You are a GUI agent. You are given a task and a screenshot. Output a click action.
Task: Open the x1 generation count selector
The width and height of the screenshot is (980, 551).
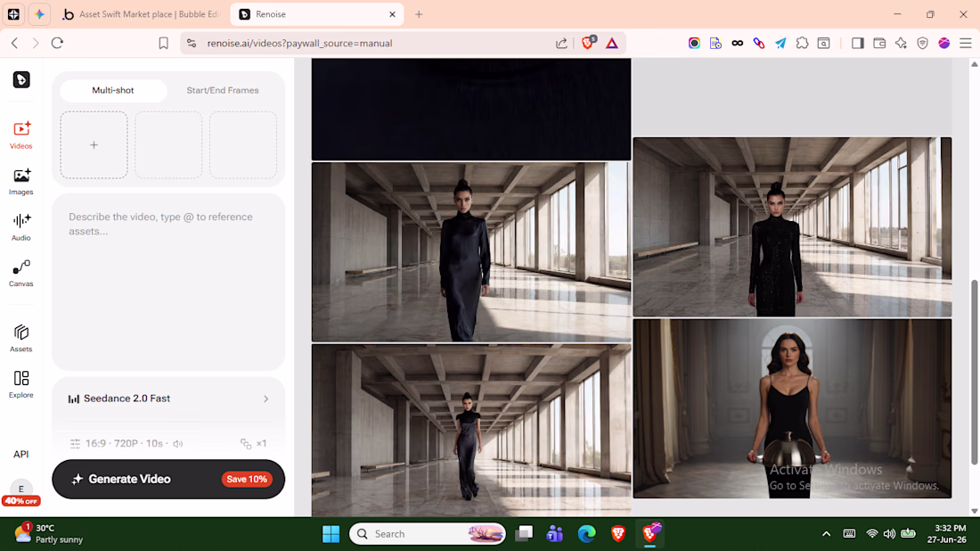[254, 443]
